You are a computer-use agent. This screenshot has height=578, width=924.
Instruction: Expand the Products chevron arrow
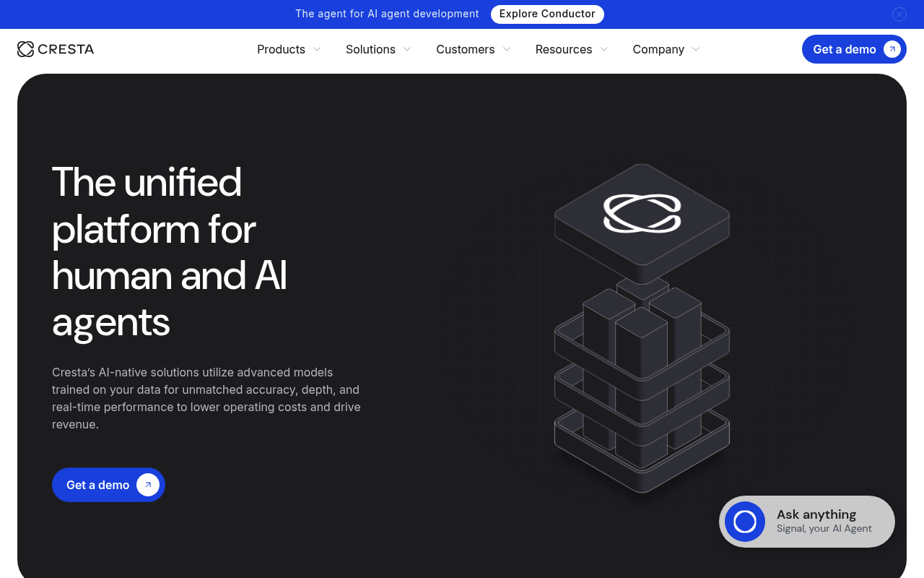[x=316, y=49]
